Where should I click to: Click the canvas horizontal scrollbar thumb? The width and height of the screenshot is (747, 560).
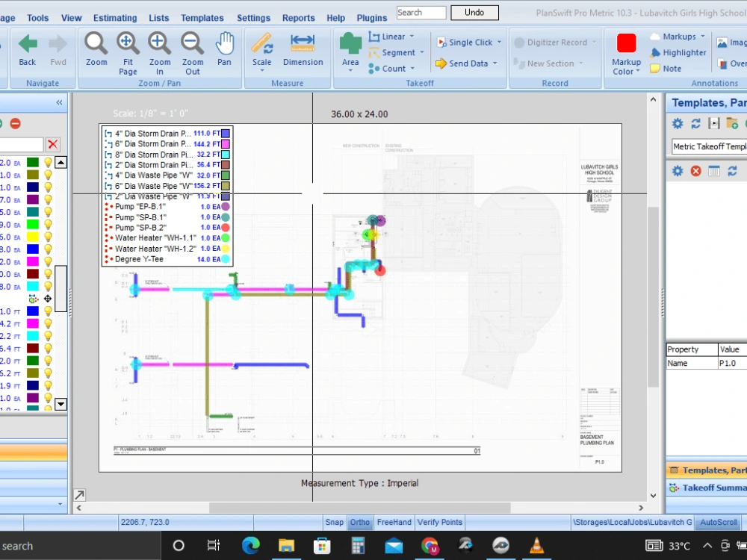(x=360, y=508)
